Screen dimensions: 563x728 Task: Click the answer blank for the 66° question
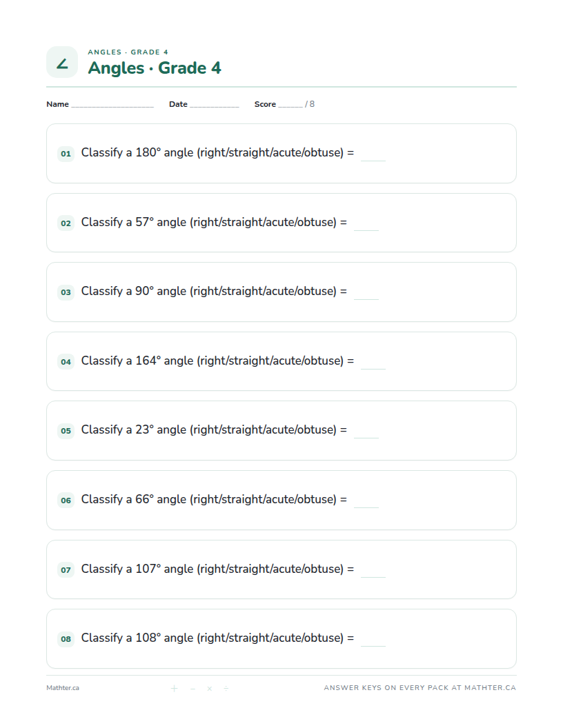(366, 503)
